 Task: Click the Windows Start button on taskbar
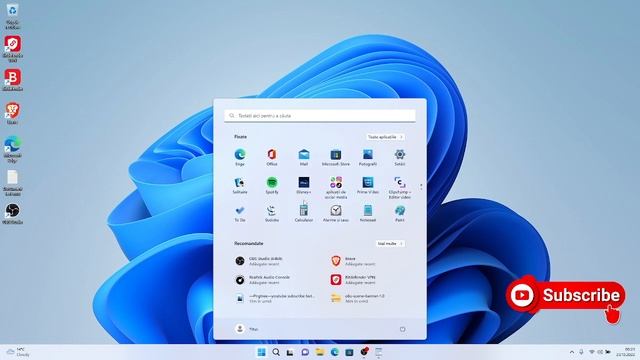point(261,352)
